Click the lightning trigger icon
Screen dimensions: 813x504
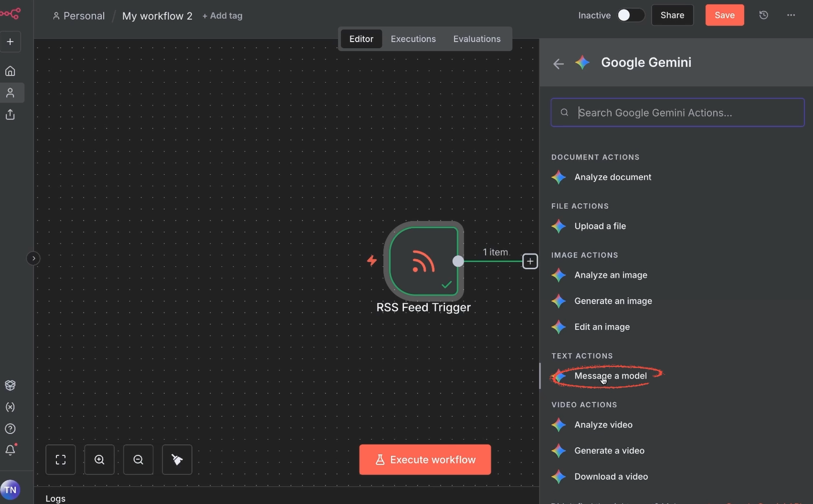(372, 261)
